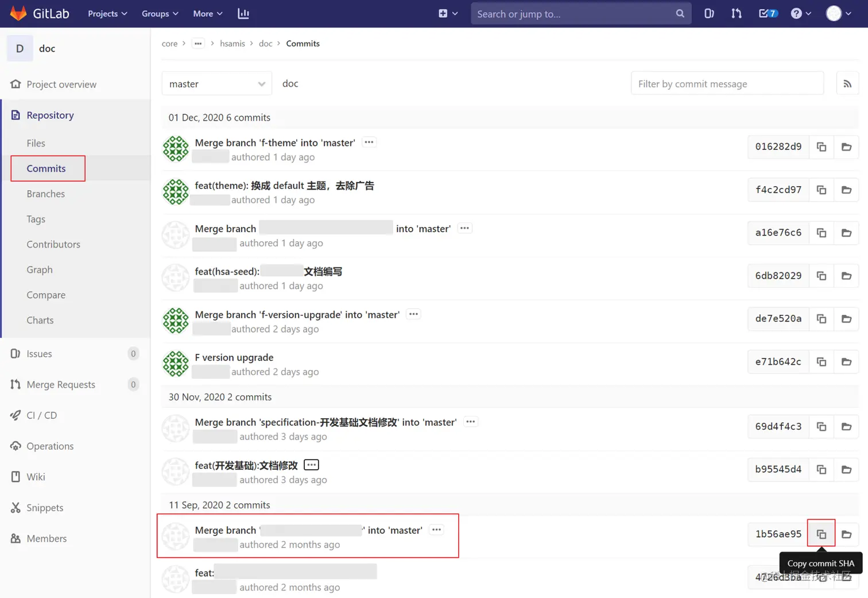The width and height of the screenshot is (868, 598).
Task: Click the GitLab fox logo
Action: pyautogui.click(x=18, y=13)
